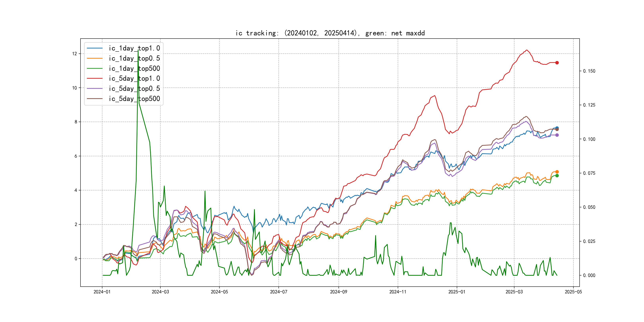Viewport: 644px width, 322px height.
Task: Click the purple endpoint dot of ic_5day_top0.5
Action: pos(557,135)
